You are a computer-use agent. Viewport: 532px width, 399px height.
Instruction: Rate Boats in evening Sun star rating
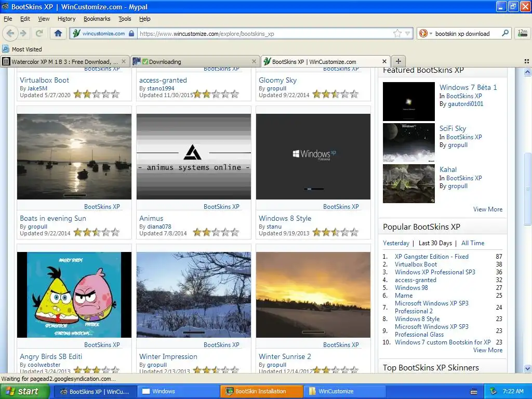click(97, 232)
